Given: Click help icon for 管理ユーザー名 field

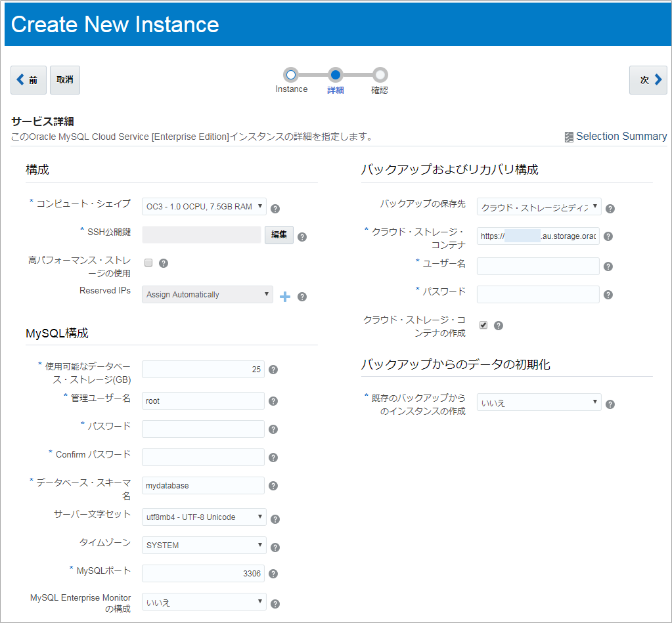Looking at the screenshot, I should 273,401.
